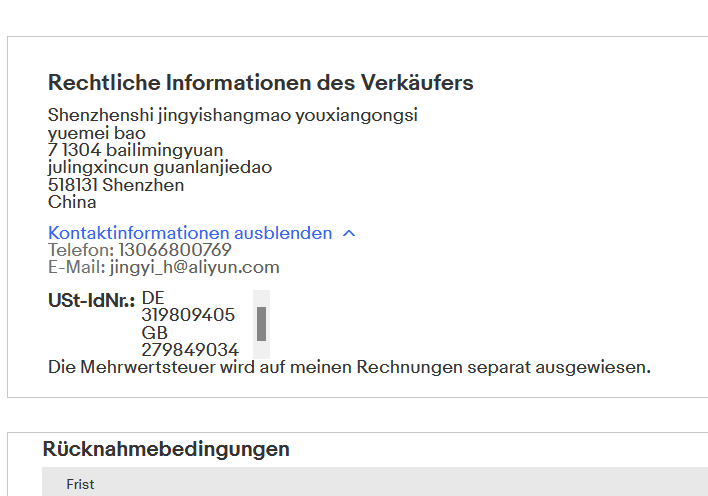The width and height of the screenshot is (708, 496).
Task: Hide contact info via Kontaktinformationen ausblenden link
Action: click(190, 233)
